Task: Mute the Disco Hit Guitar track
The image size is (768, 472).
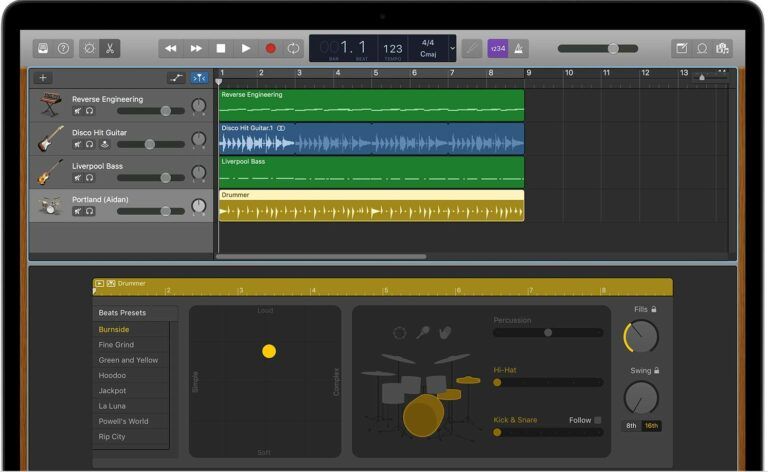Action: click(77, 144)
